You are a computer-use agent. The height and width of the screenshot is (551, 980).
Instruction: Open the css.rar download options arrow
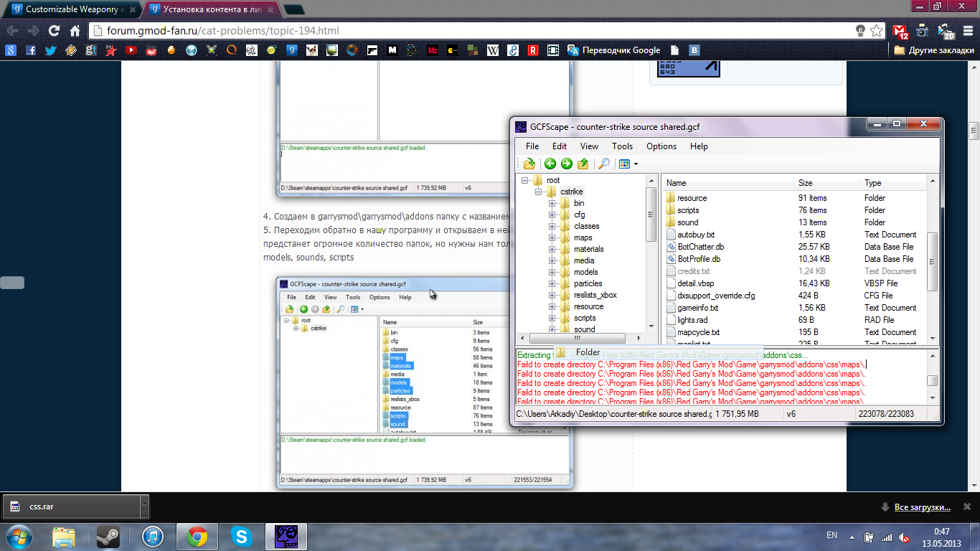coord(144,507)
